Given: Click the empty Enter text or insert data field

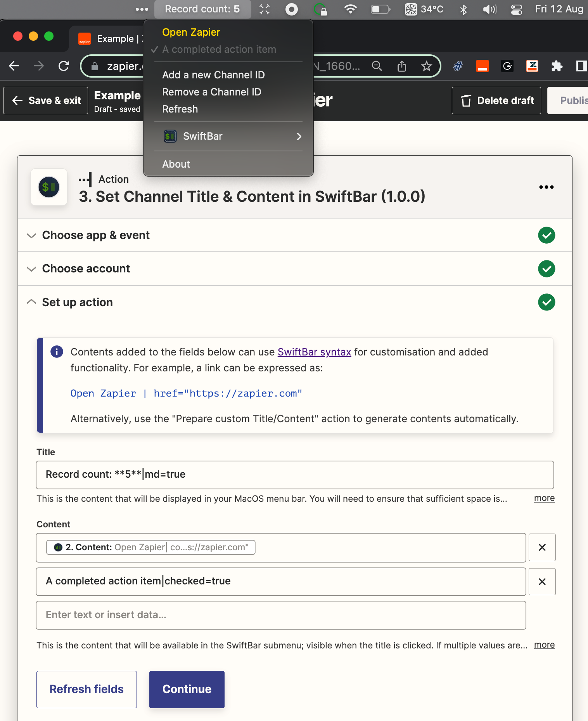Looking at the screenshot, I should [281, 615].
